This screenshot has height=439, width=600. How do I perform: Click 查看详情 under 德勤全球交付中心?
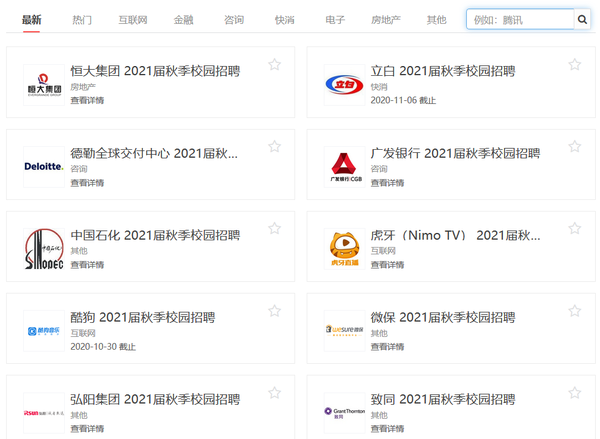(87, 183)
